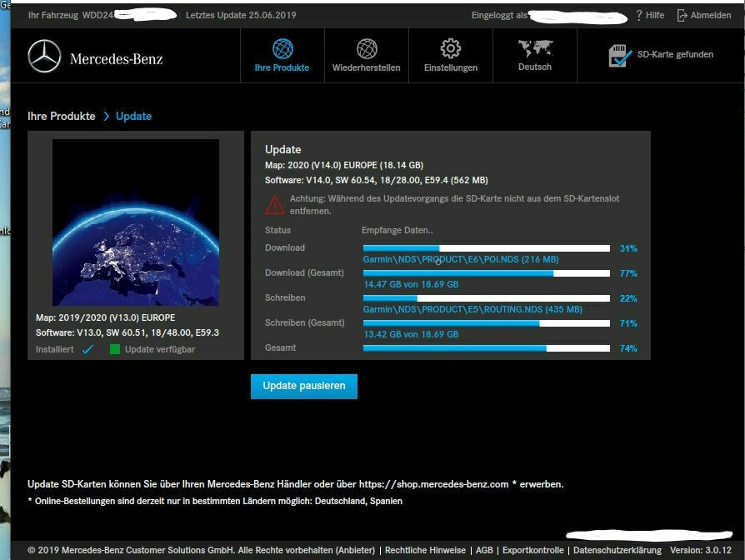This screenshot has height=560, width=745.
Task: Click the 71% Schreiben total percentage
Action: [x=628, y=323]
